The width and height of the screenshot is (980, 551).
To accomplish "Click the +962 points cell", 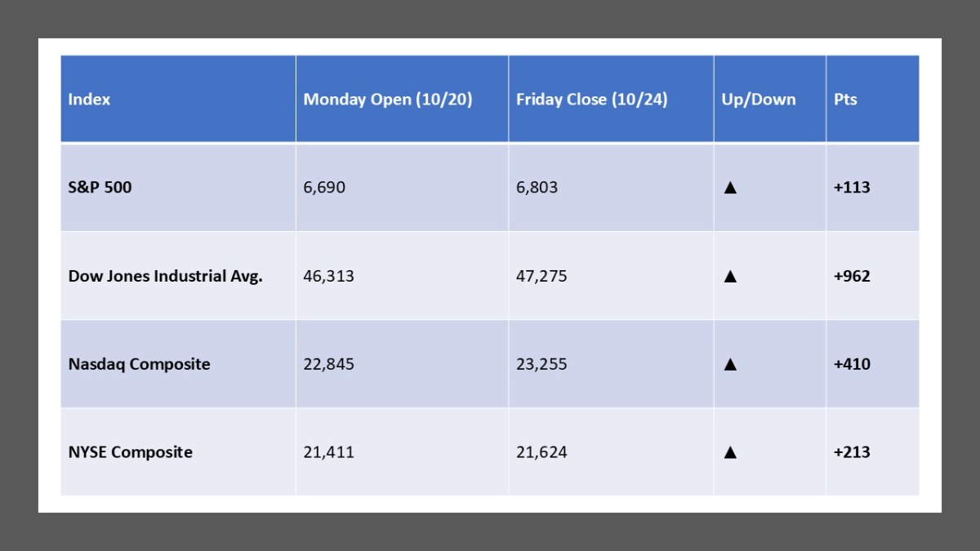I will 852,276.
